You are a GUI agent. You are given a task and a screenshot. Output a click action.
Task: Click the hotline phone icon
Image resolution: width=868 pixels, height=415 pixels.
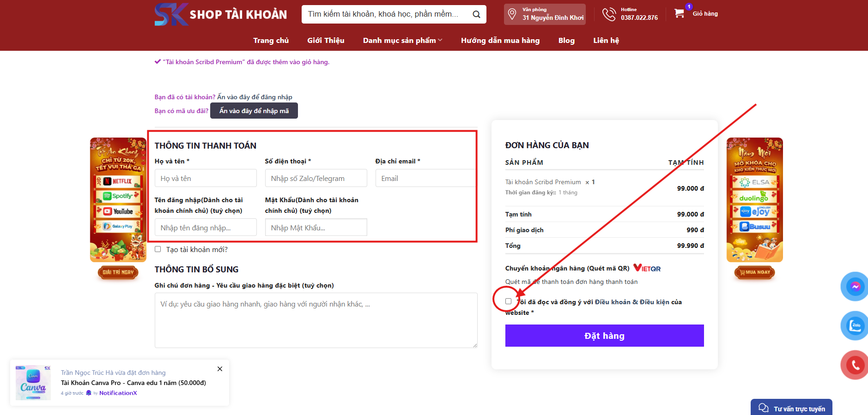pyautogui.click(x=609, y=14)
